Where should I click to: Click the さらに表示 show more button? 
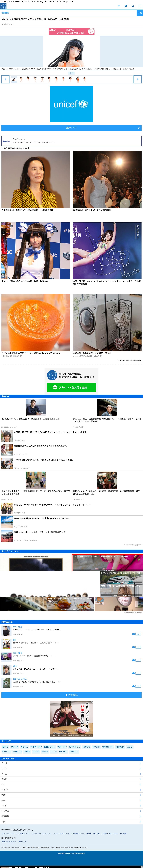pyautogui.click(x=71, y=695)
